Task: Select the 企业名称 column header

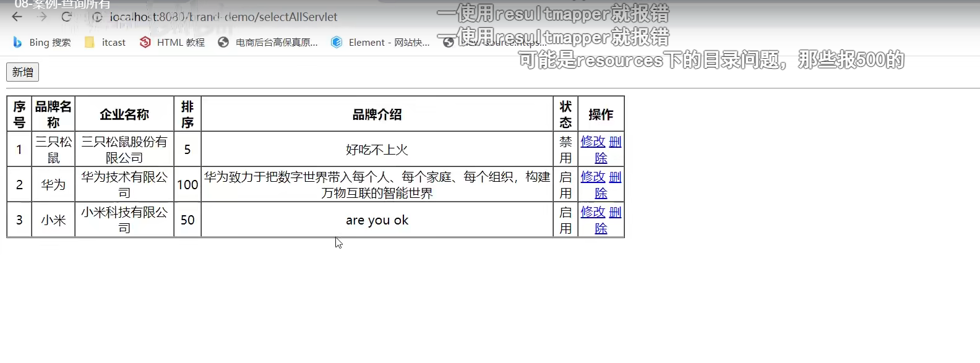Action: [x=124, y=114]
